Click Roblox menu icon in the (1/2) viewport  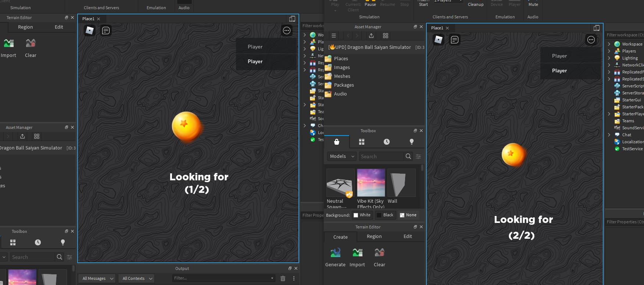click(x=89, y=30)
